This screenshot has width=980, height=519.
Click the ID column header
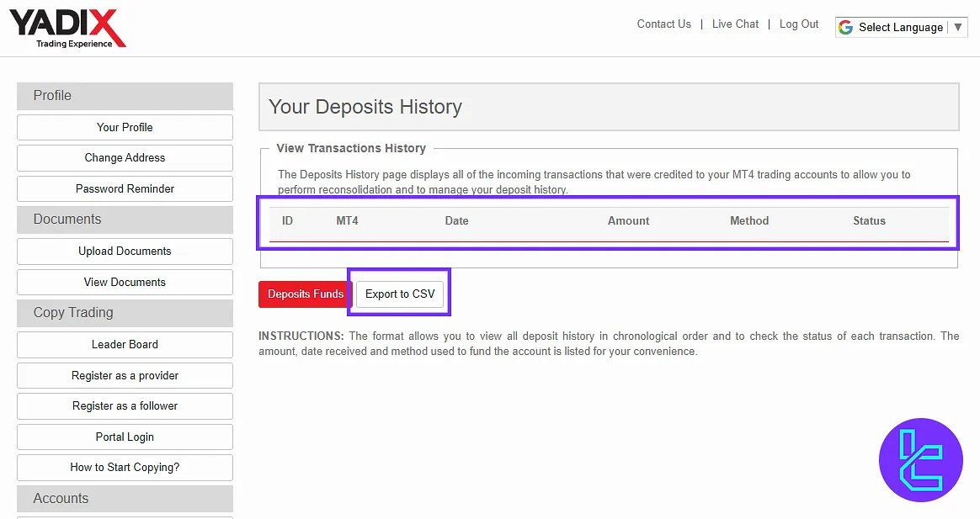[x=287, y=221]
